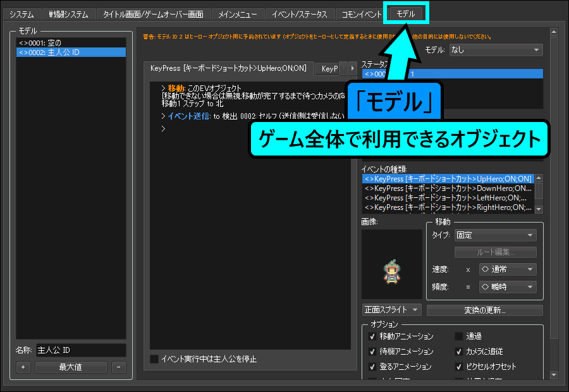Open the タイプ dropdown set to 固定

pos(495,235)
